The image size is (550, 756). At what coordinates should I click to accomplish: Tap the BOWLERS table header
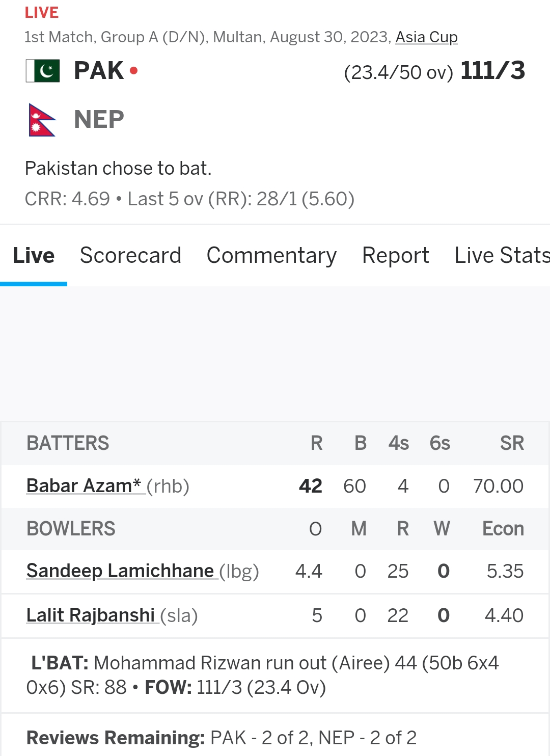click(x=71, y=529)
